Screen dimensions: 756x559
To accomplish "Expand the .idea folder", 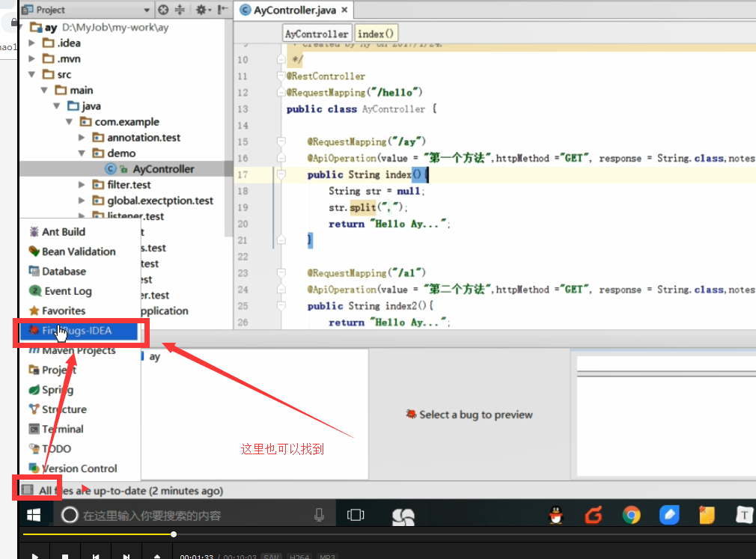I will point(31,43).
